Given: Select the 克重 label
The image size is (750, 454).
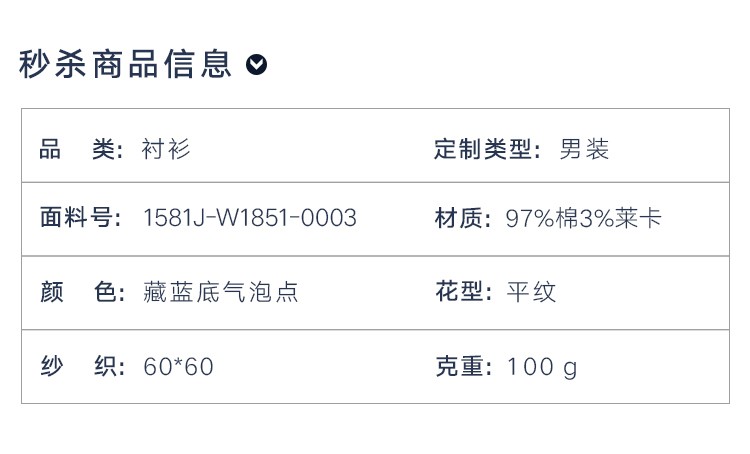Looking at the screenshot, I should coord(463,366).
